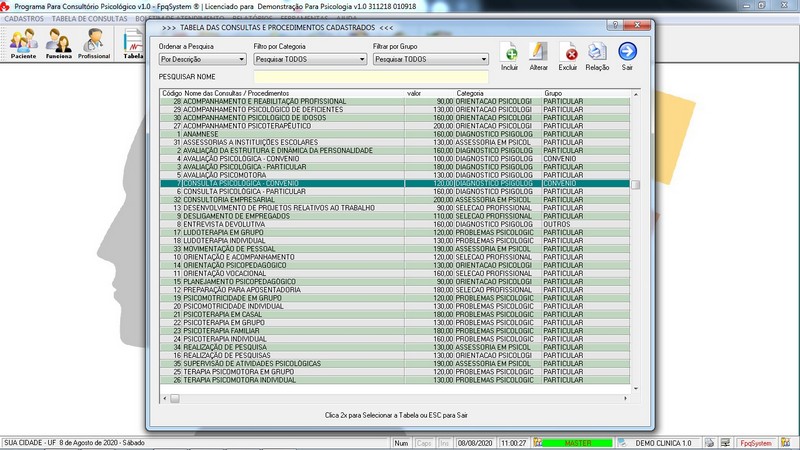800x450 pixels.
Task: Click the network computer icon in the status bar
Action: pos(725,443)
